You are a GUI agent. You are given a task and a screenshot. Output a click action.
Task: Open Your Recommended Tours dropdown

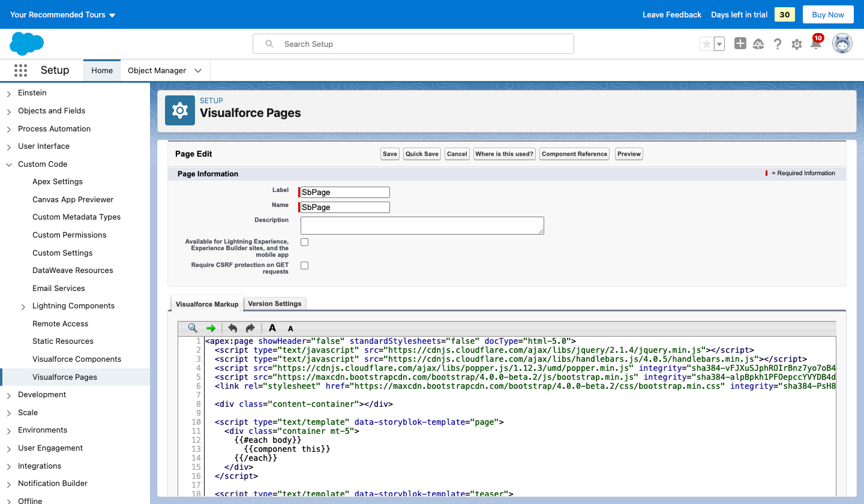tap(63, 14)
